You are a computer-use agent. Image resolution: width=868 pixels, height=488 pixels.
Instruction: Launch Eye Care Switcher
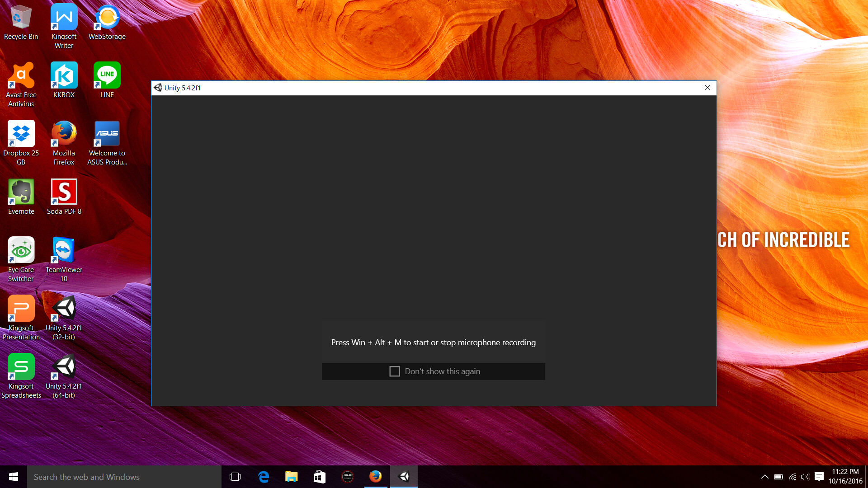tap(21, 250)
